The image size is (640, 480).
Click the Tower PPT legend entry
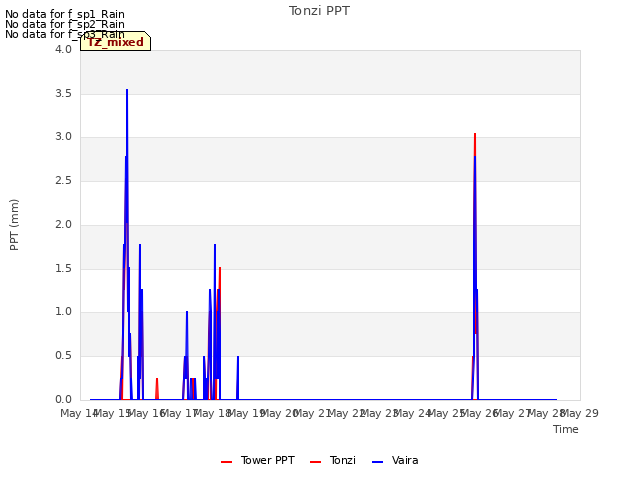(258, 461)
